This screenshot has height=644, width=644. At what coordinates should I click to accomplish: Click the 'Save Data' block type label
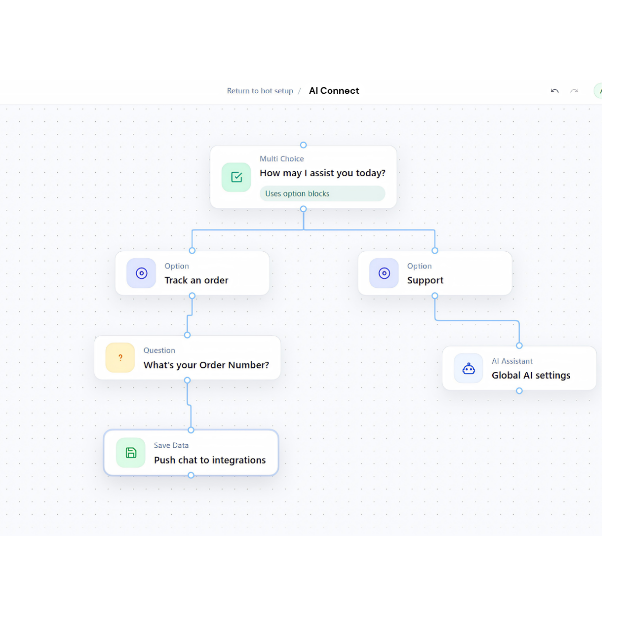[171, 445]
